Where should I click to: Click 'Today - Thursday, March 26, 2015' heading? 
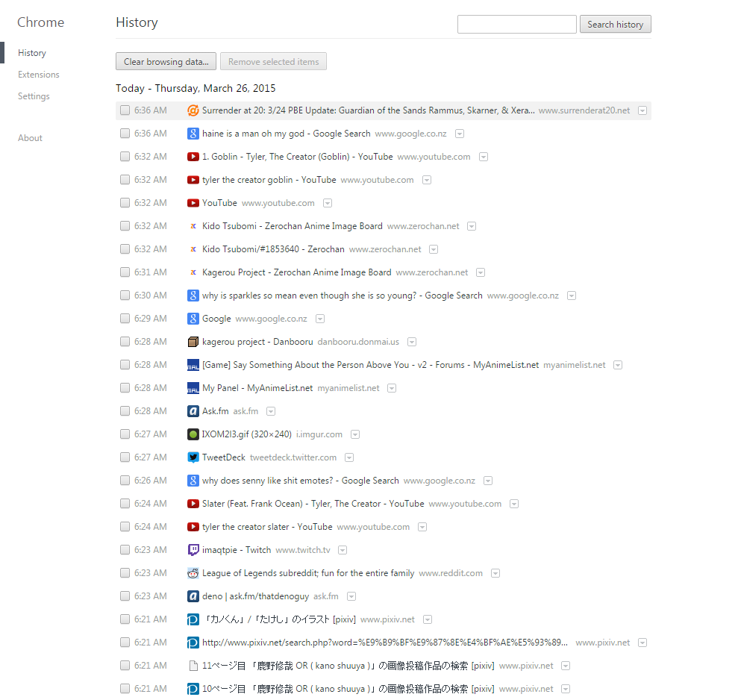click(196, 88)
